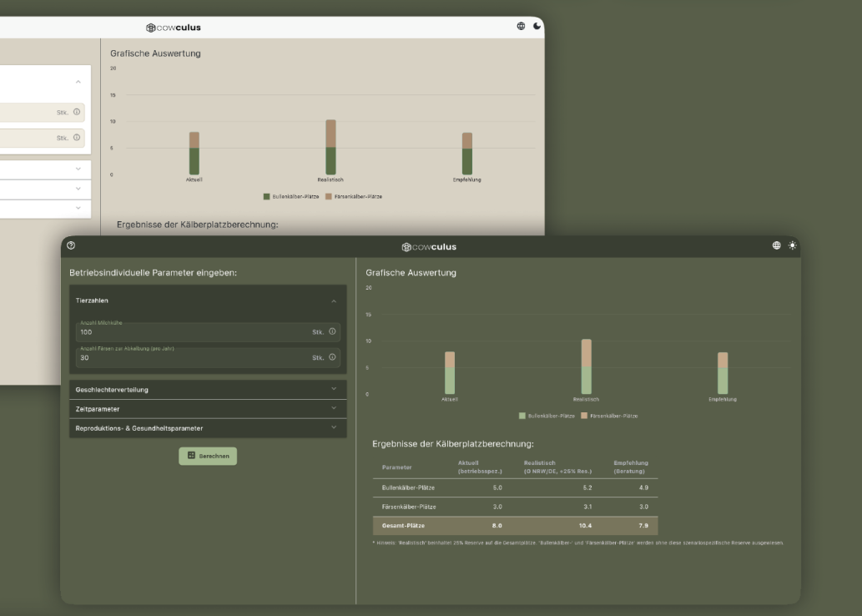Enable dark mode with moon icon
The image size is (862, 616).
point(537,26)
